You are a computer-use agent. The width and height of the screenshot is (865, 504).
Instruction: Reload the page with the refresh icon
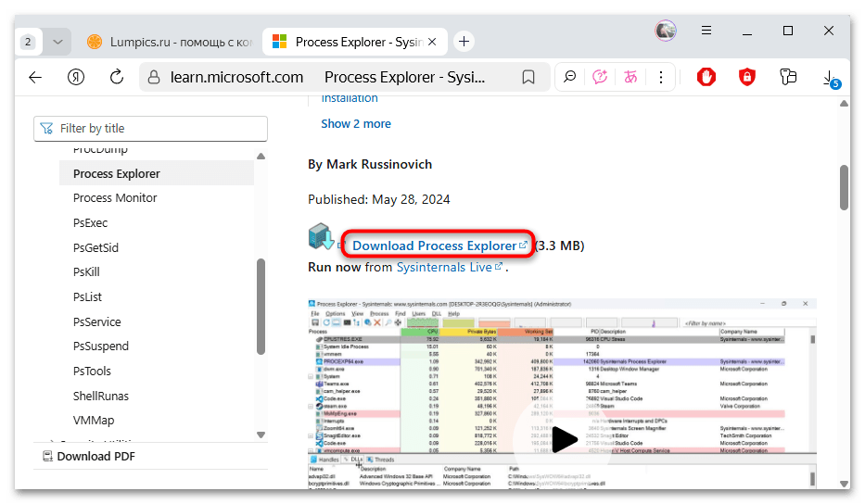[x=117, y=77]
